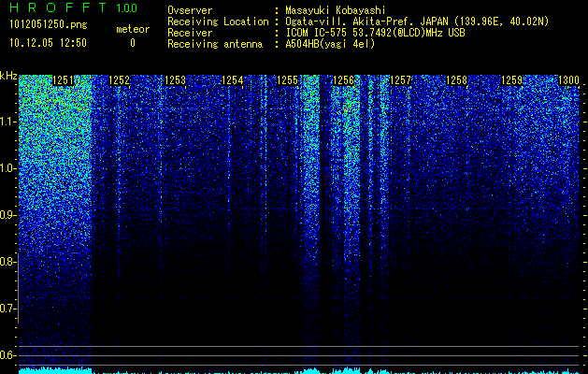Select the filename 1012051250.png
588x374 pixels.
pyautogui.click(x=49, y=24)
